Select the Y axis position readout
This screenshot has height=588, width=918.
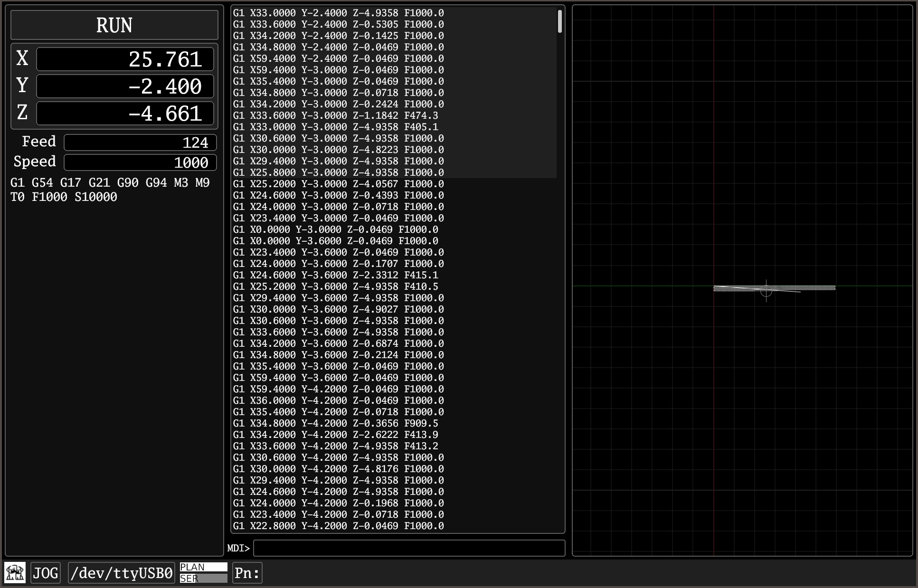tap(125, 86)
